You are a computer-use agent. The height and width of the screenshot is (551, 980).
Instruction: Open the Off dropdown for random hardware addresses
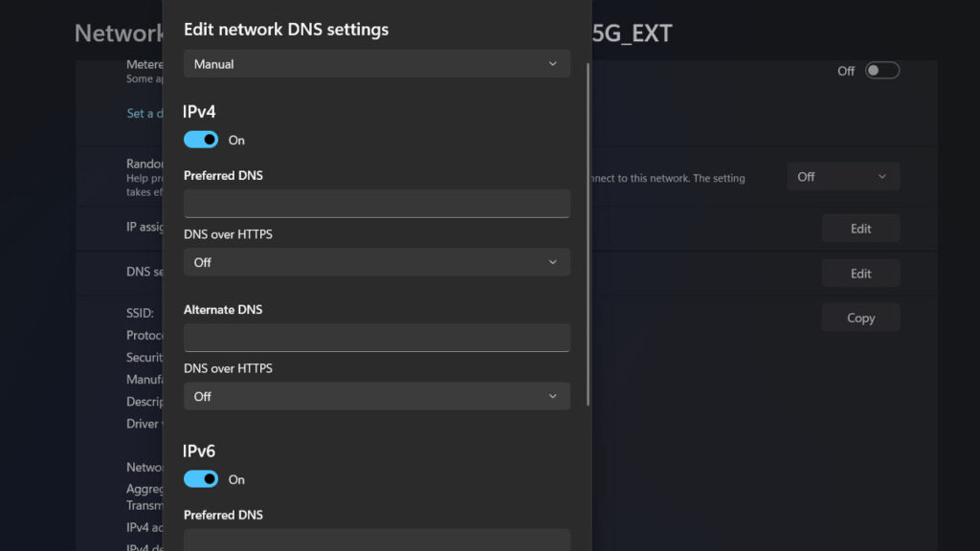click(842, 176)
